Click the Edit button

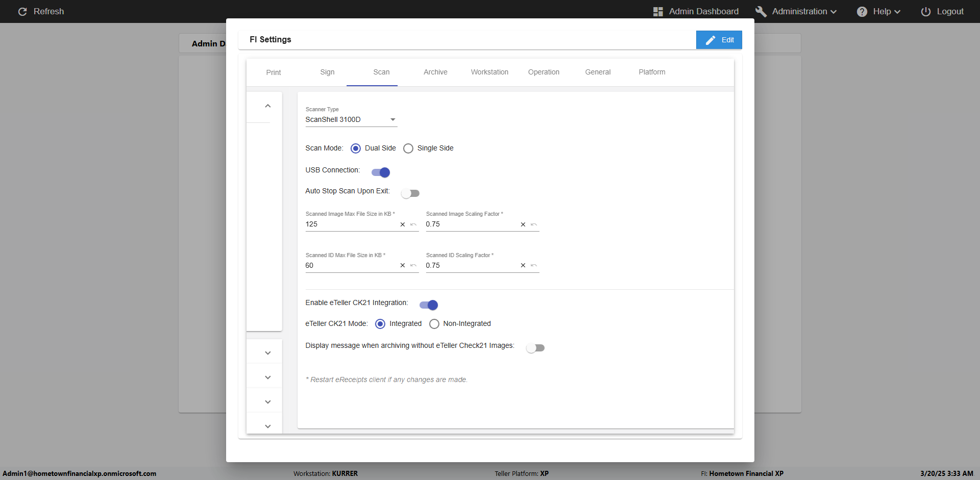point(719,40)
